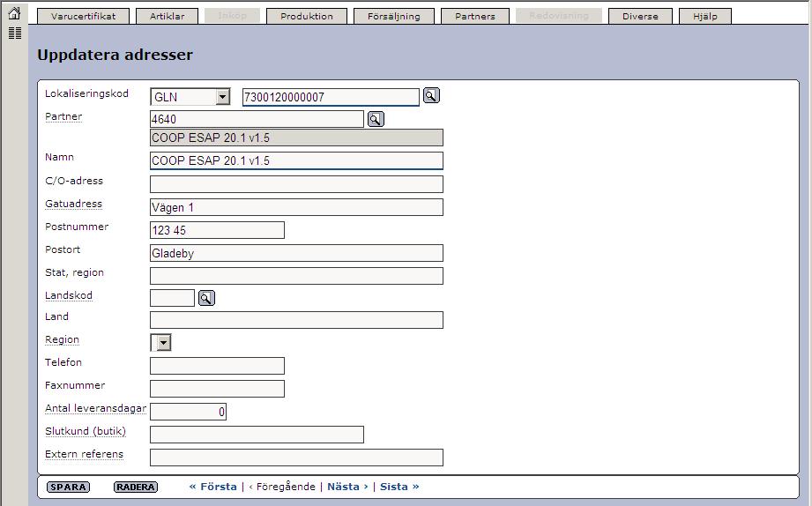This screenshot has width=812, height=506.
Task: Jump to Sista record link
Action: (399, 487)
